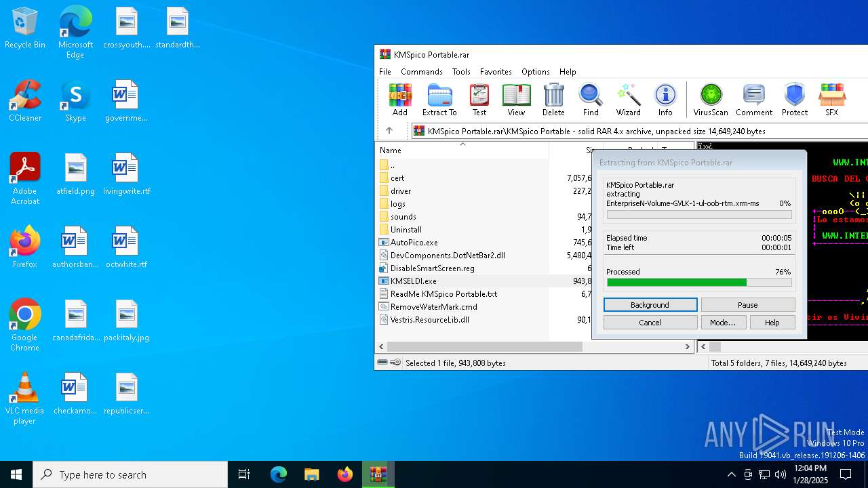Screen dimensions: 868x488
Task: Click the taskbar search box
Action: [x=130, y=474]
